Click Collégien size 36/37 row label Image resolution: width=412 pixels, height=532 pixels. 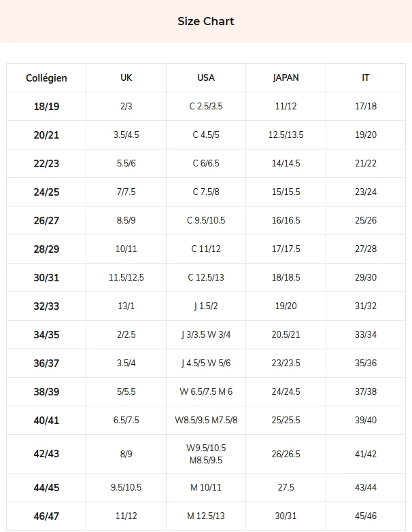coord(46,363)
